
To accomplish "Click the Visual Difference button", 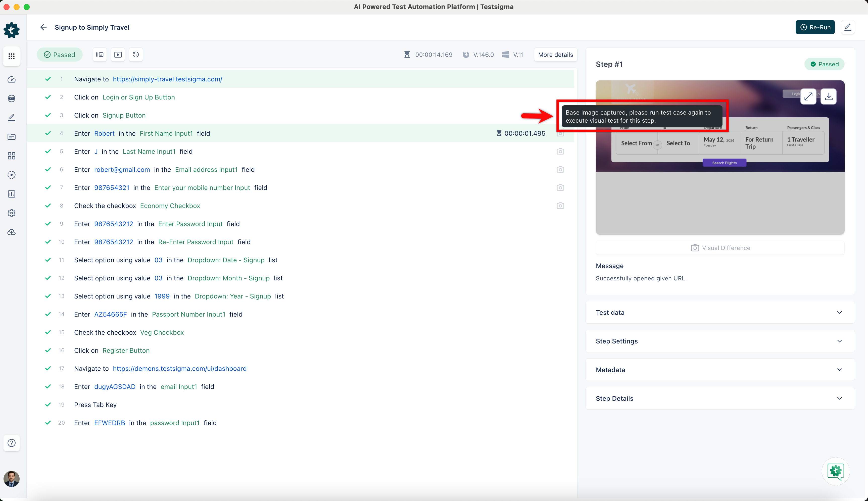I will point(720,248).
